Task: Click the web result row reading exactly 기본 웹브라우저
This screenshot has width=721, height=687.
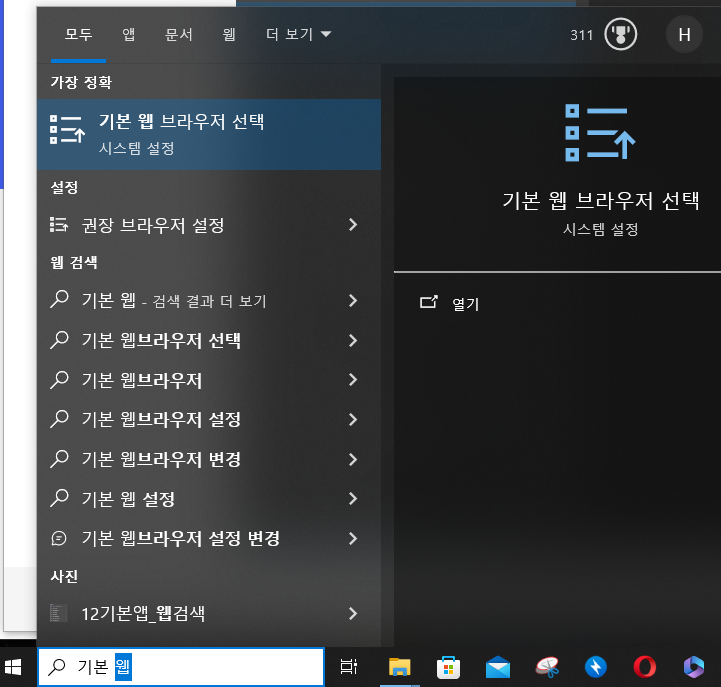Action: point(209,380)
